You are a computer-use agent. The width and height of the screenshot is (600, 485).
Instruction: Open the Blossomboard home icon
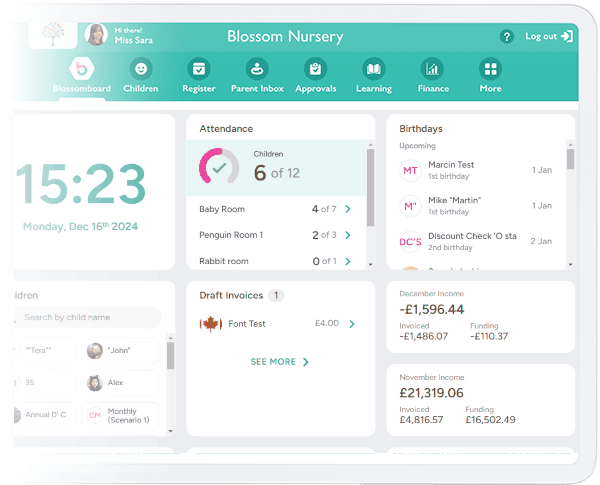80,69
